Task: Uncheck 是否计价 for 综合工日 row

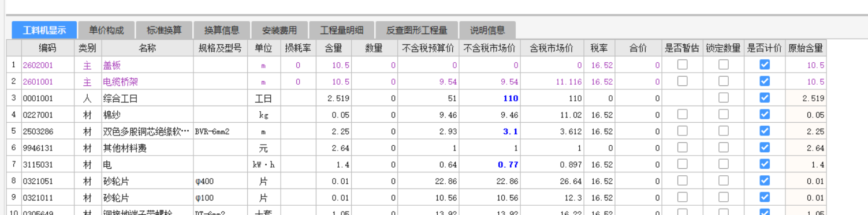Action: pos(765,98)
